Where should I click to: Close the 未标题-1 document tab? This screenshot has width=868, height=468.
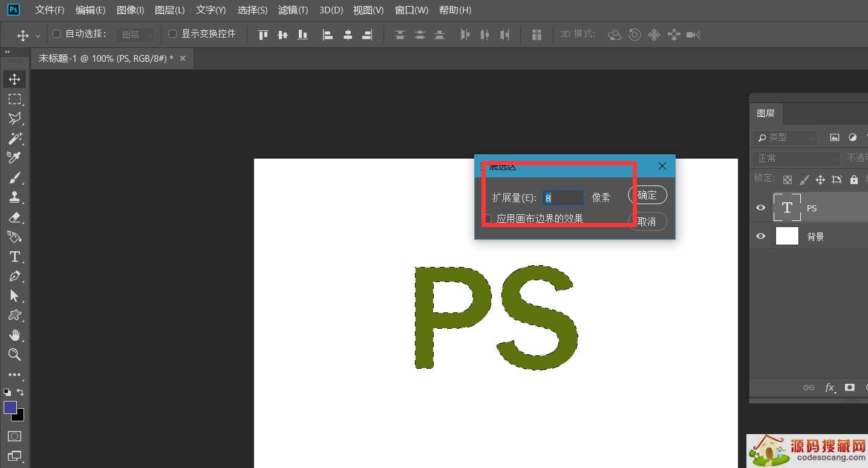point(183,58)
